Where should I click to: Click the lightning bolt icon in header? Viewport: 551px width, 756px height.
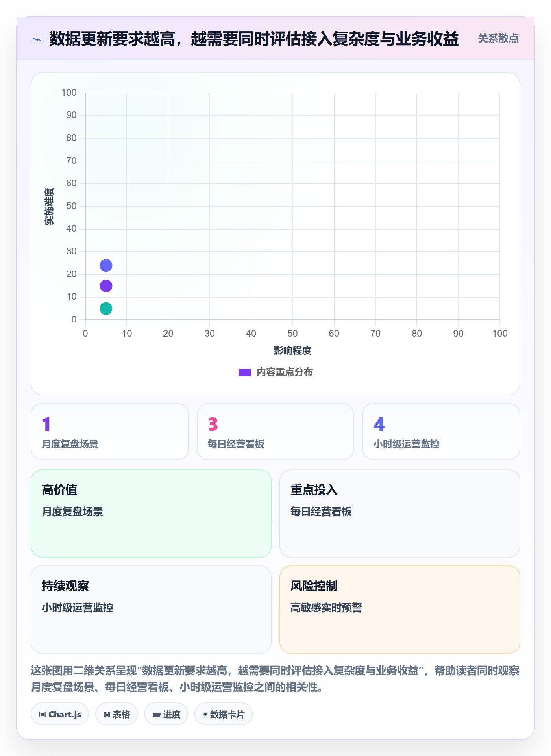(x=37, y=39)
